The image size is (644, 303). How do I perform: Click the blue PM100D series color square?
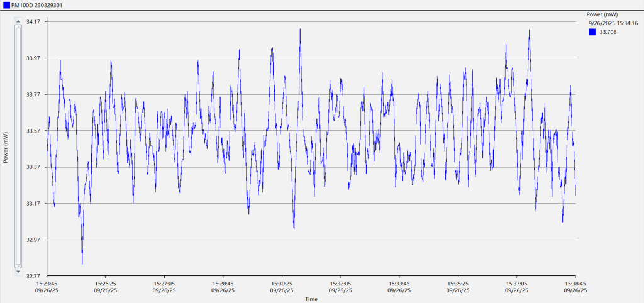coord(6,5)
